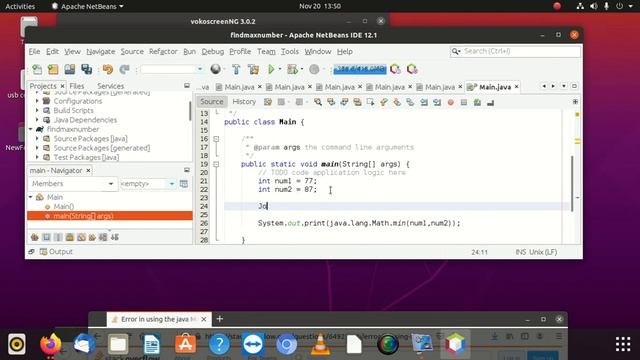Click the Redo toolbar icon
The image size is (640, 360).
(x=124, y=69)
